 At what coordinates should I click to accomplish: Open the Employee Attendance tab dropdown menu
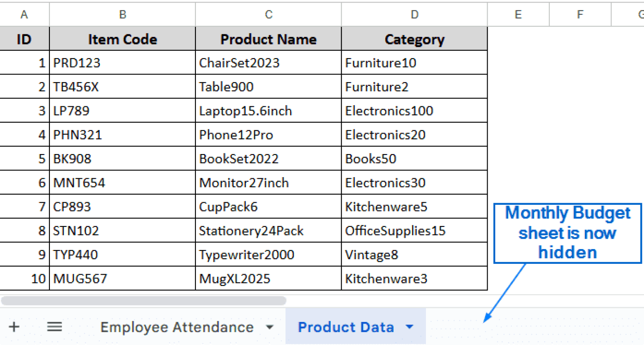(270, 327)
